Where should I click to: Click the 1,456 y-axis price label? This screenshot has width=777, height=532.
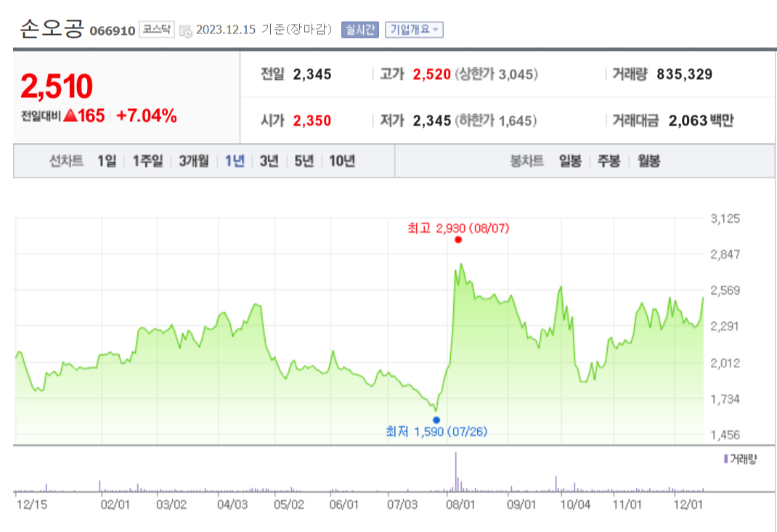tap(725, 435)
